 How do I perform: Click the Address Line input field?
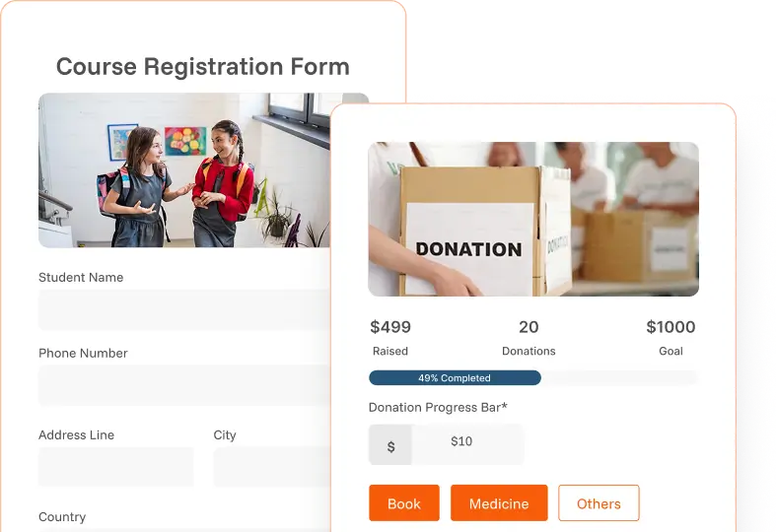pyautogui.click(x=115, y=467)
